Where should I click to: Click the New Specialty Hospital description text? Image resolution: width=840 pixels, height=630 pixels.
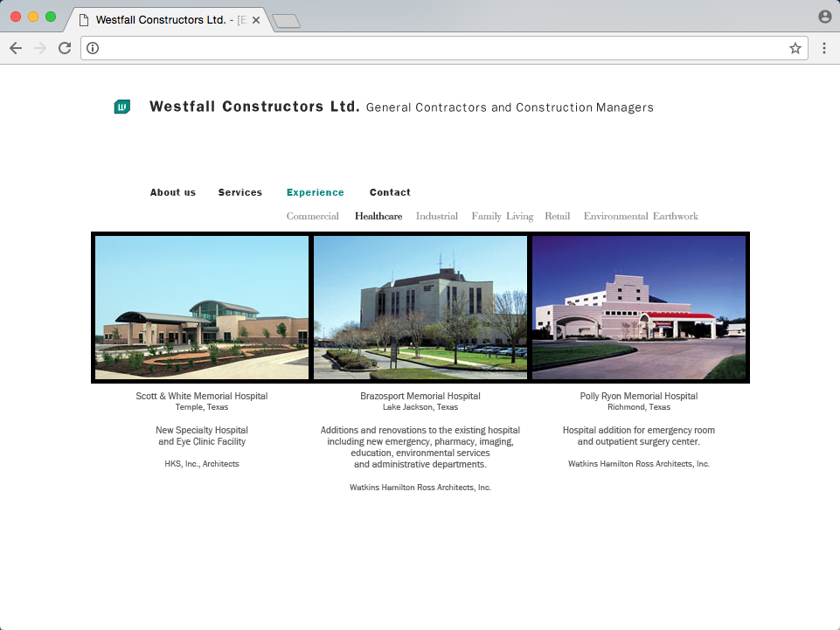tap(201, 435)
